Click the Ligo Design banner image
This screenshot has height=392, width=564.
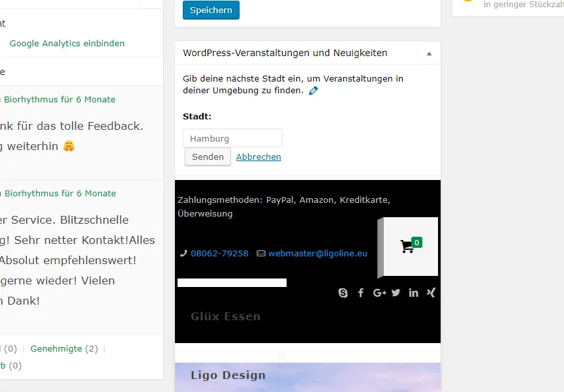pyautogui.click(x=307, y=377)
